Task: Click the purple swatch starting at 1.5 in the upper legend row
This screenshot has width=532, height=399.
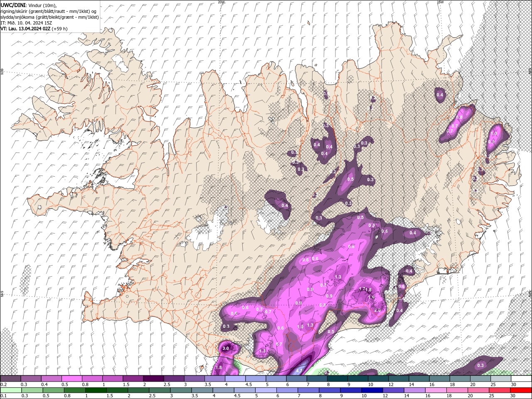Action: pos(133,379)
